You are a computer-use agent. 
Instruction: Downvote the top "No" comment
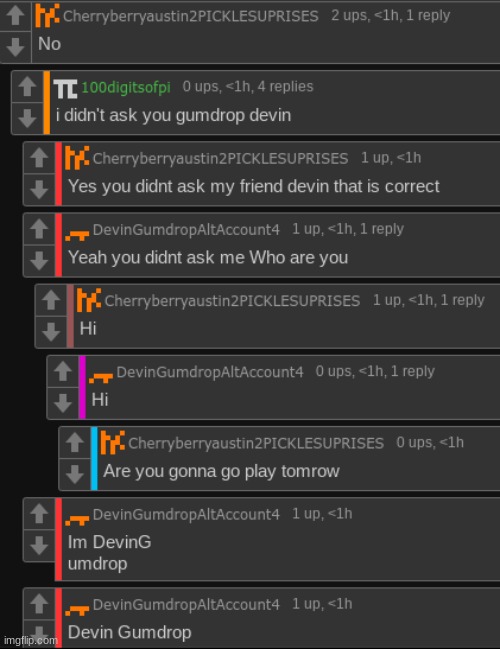coord(15,46)
